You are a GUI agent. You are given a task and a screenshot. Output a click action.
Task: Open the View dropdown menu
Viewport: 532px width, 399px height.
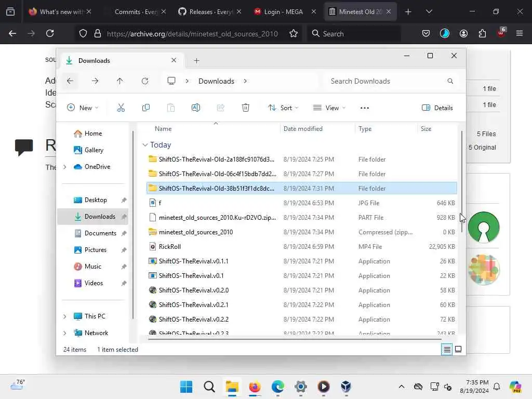click(x=329, y=108)
